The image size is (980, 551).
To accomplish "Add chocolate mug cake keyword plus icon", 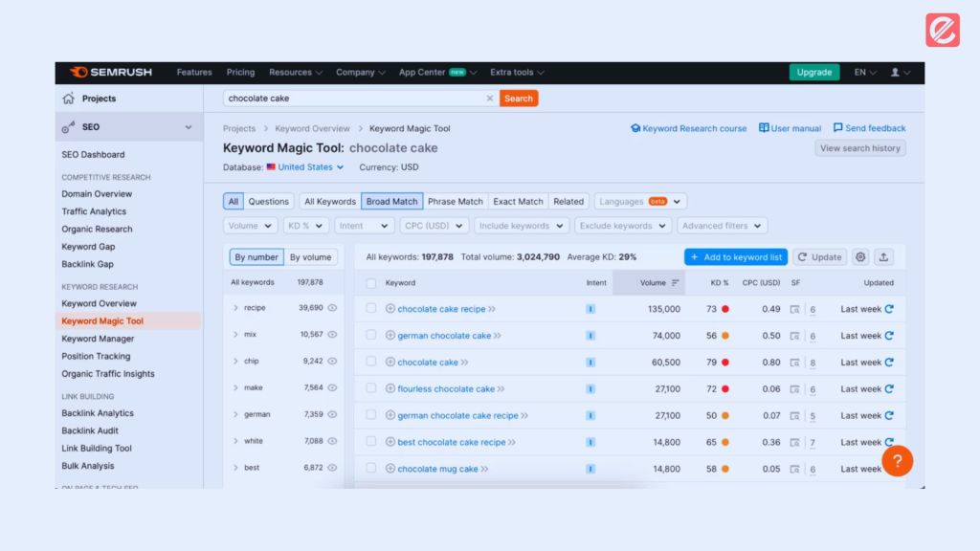I will tap(390, 469).
